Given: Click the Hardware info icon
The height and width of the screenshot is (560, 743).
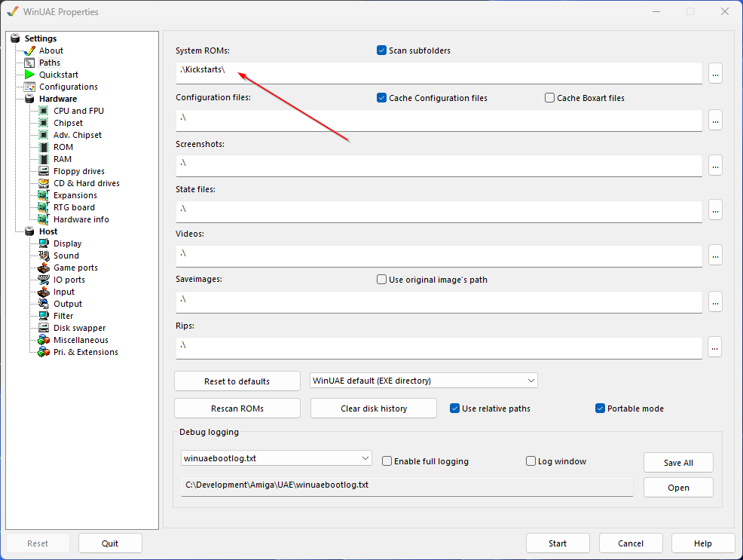Looking at the screenshot, I should pyautogui.click(x=44, y=219).
